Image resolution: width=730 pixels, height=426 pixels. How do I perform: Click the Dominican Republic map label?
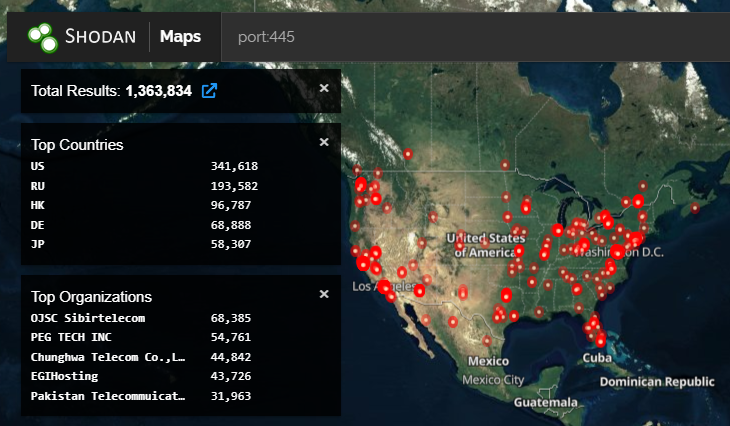pyautogui.click(x=657, y=382)
